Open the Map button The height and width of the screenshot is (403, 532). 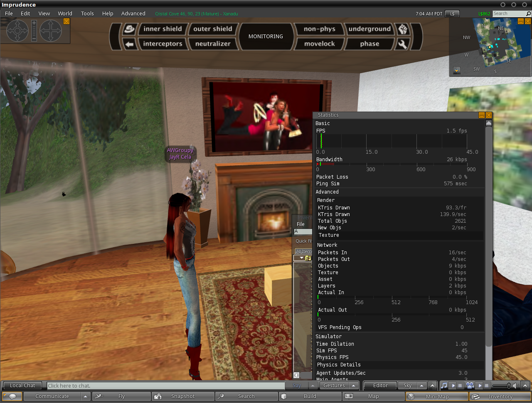[x=373, y=396]
